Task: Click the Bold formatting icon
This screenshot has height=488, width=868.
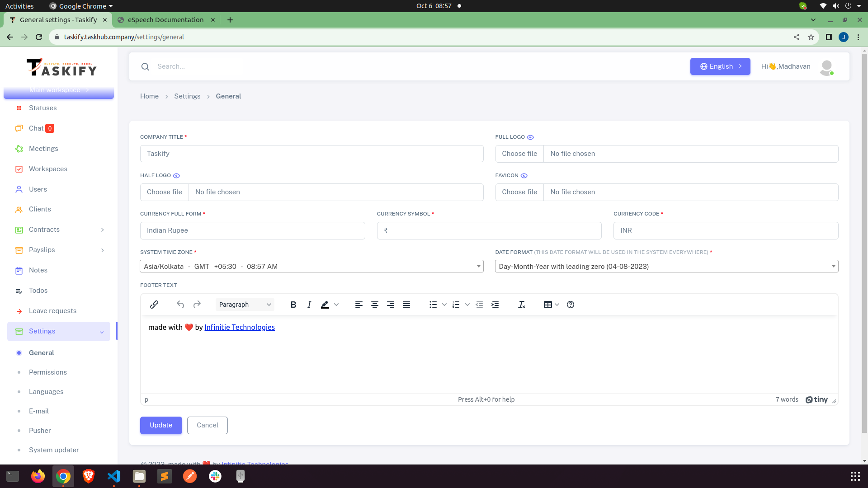Action: (293, 305)
